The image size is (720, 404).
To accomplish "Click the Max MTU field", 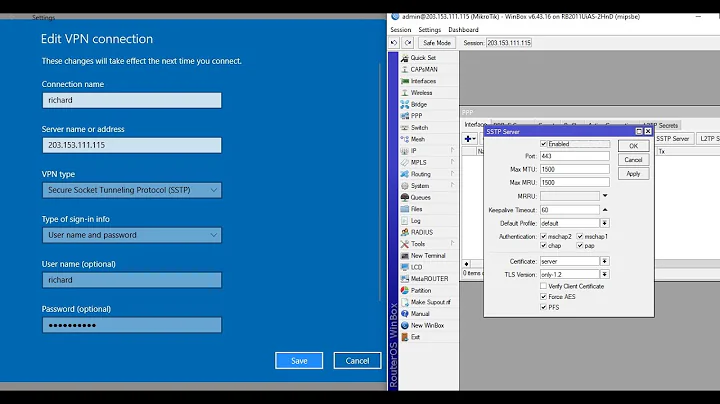I will point(574,169).
